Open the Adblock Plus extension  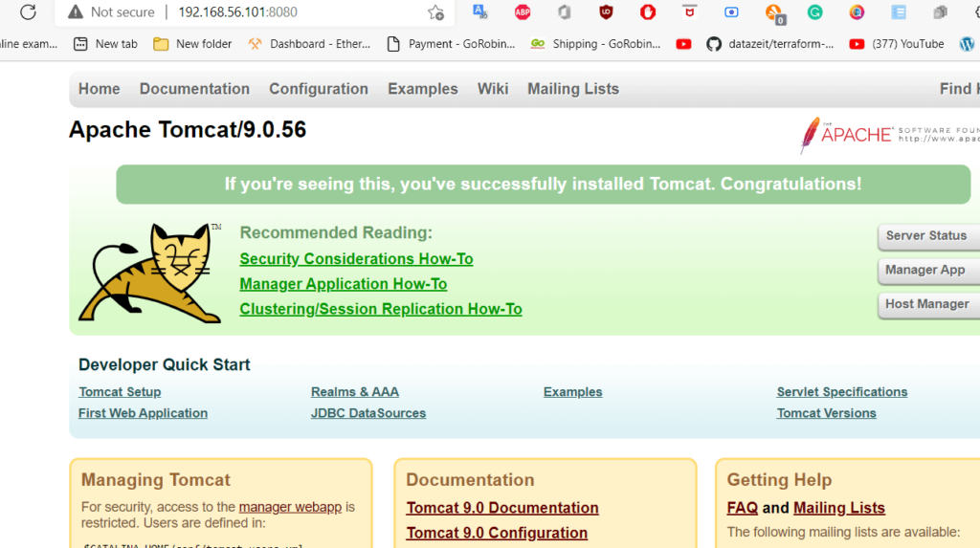pyautogui.click(x=523, y=12)
